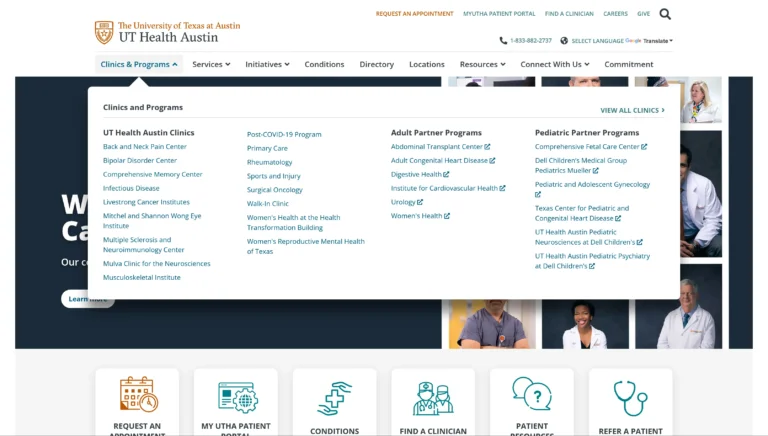Open the Careers top link
Viewport: 768px width, 436px height.
point(615,14)
